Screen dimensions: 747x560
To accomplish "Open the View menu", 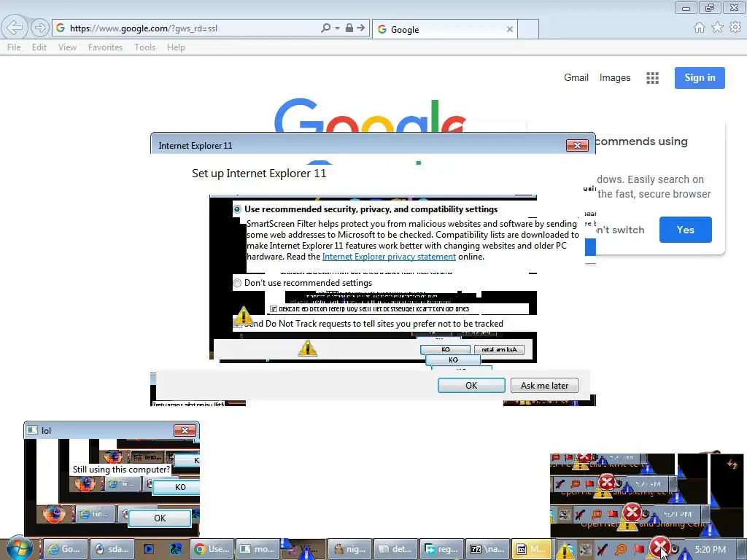I will coord(67,47).
